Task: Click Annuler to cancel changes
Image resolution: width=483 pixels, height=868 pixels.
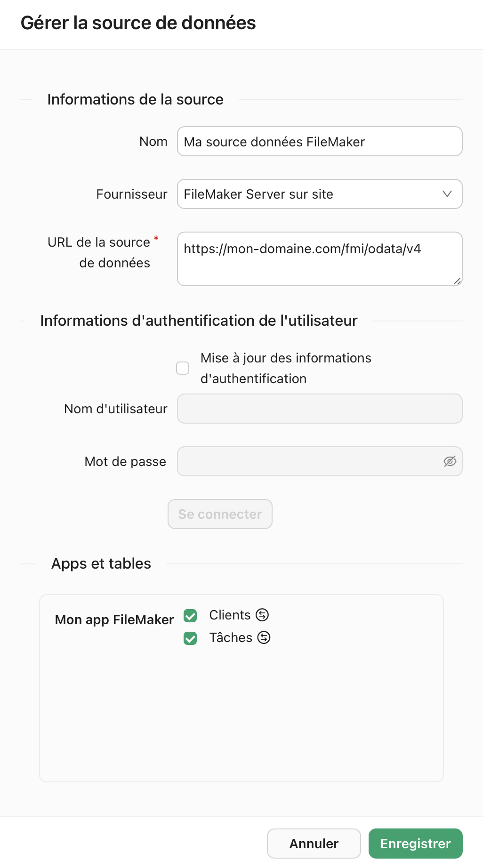Action: pyautogui.click(x=314, y=844)
